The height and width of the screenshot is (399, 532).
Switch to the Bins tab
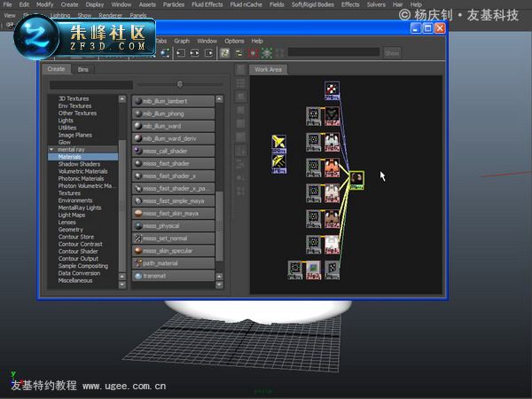tap(83, 69)
